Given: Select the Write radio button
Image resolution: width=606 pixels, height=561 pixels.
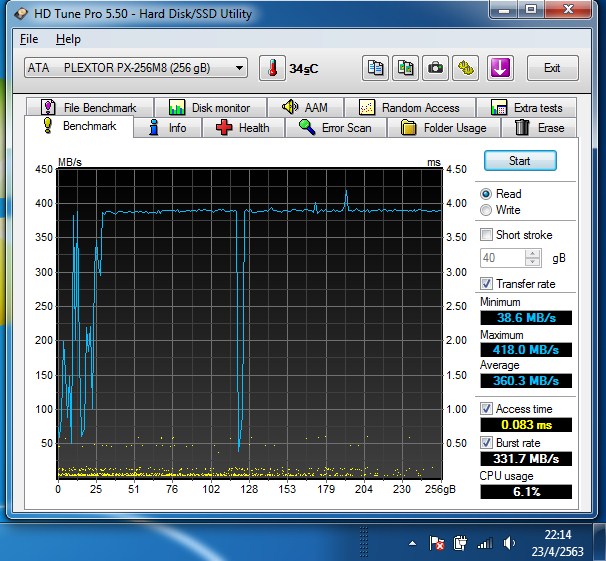Looking at the screenshot, I should click(486, 210).
